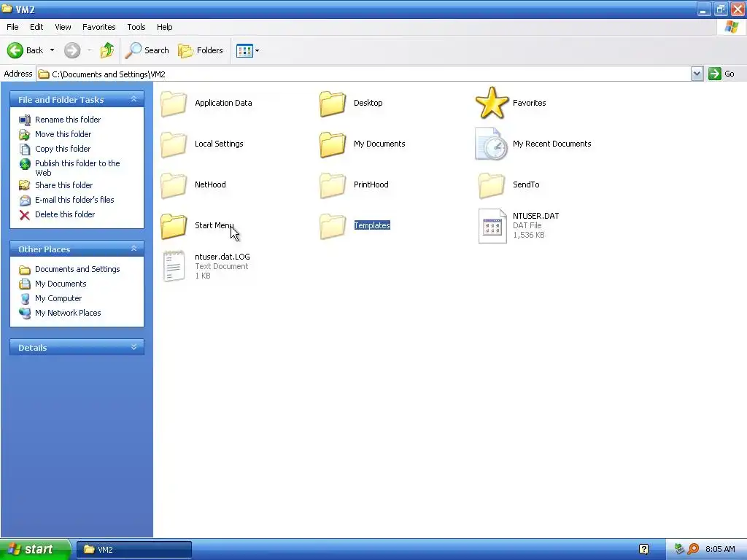Screen dimensions: 747x560
Task: Open the Views toolbar icon
Action: tap(244, 50)
